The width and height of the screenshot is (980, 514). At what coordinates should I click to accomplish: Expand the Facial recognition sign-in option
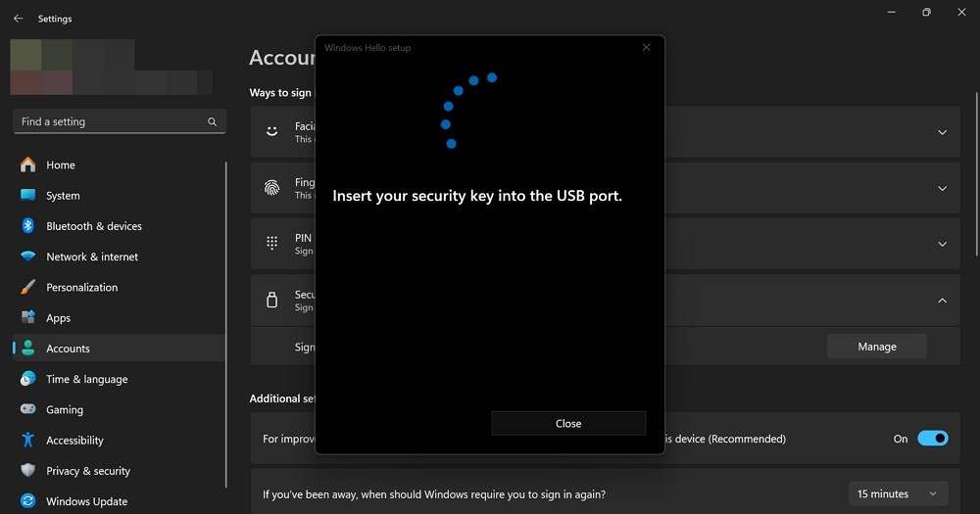pos(942,132)
